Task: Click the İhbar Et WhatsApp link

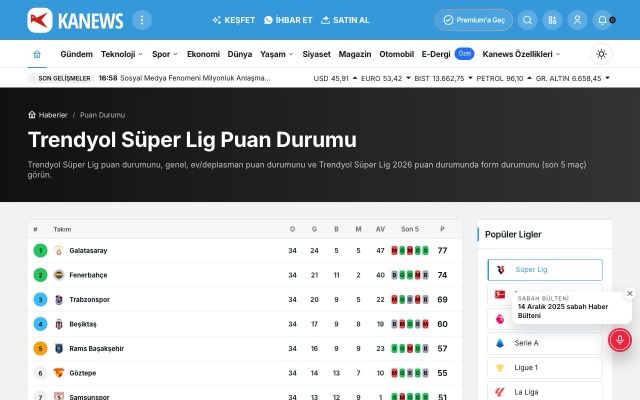Action: [x=288, y=20]
